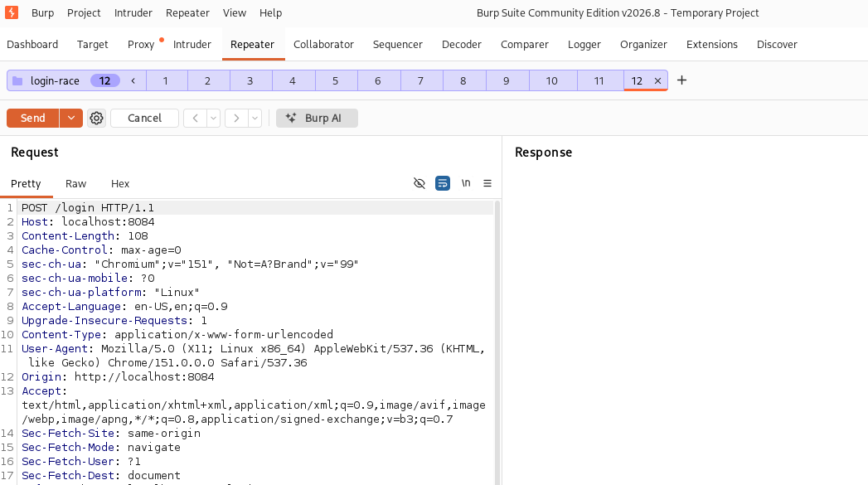Switch to the Decoder tab
Screen dimensions: 868x485
point(461,44)
